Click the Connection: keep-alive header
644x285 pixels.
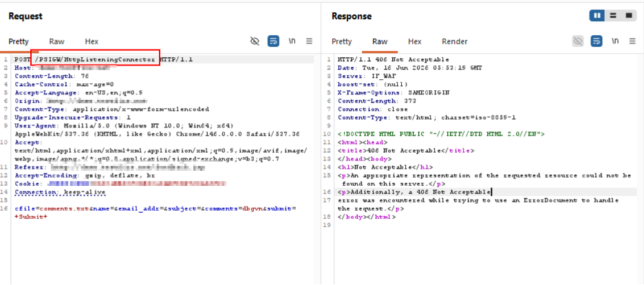tap(60, 192)
